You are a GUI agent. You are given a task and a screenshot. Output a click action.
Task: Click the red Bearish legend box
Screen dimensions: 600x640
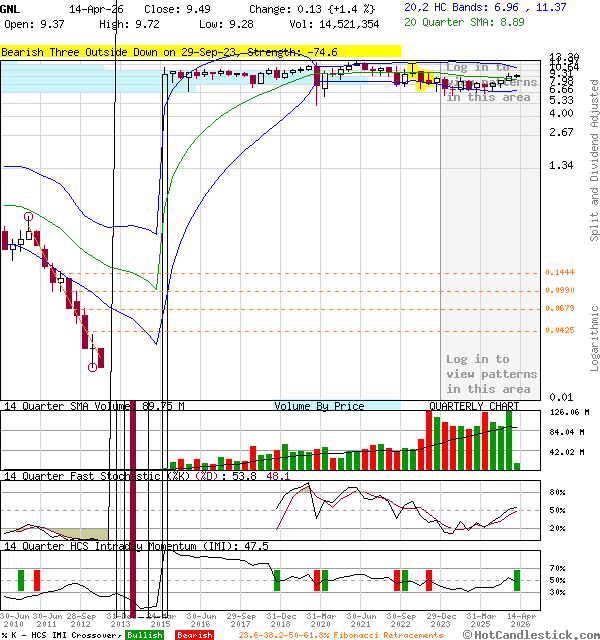point(194,635)
